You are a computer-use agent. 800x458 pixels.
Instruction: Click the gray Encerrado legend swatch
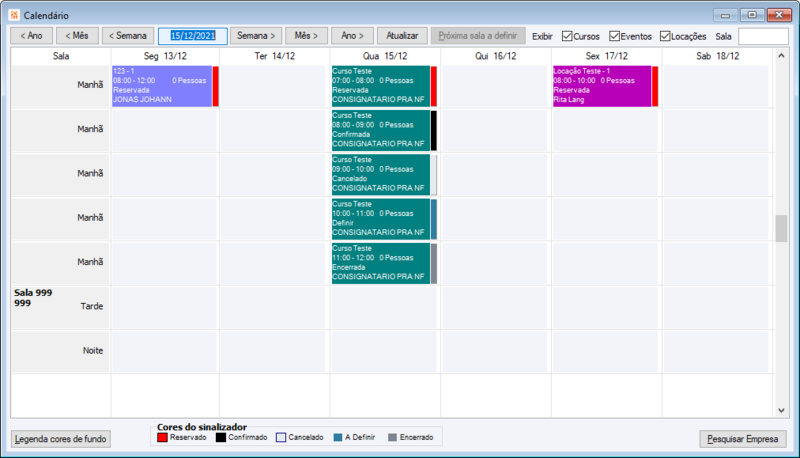coord(392,438)
